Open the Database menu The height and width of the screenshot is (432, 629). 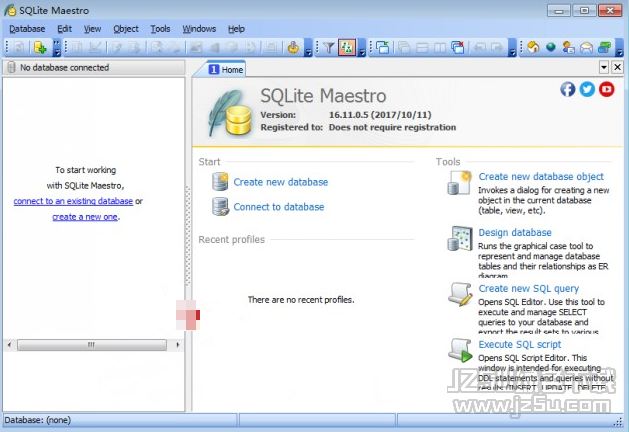(27, 29)
